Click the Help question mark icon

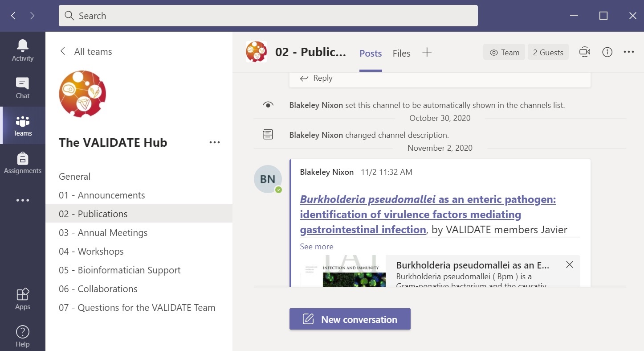tap(22, 336)
